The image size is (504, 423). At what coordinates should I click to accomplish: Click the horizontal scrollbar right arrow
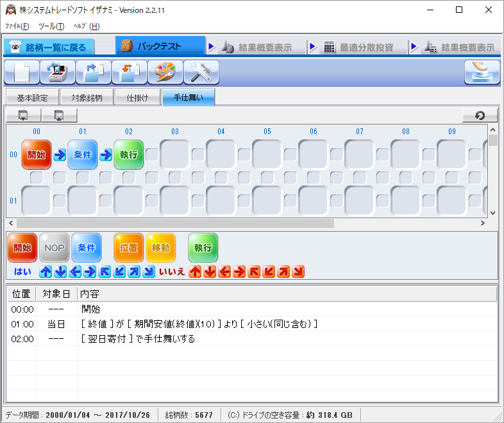pyautogui.click(x=482, y=223)
